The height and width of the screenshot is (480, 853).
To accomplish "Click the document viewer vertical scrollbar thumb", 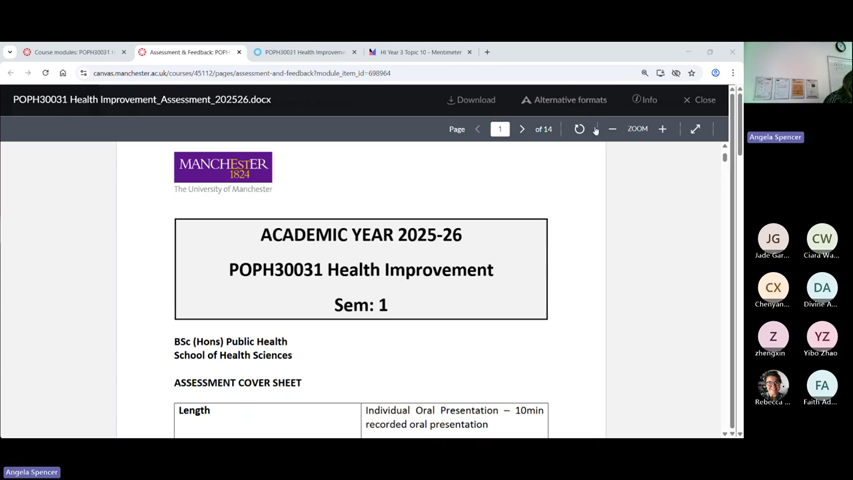I will [x=725, y=157].
